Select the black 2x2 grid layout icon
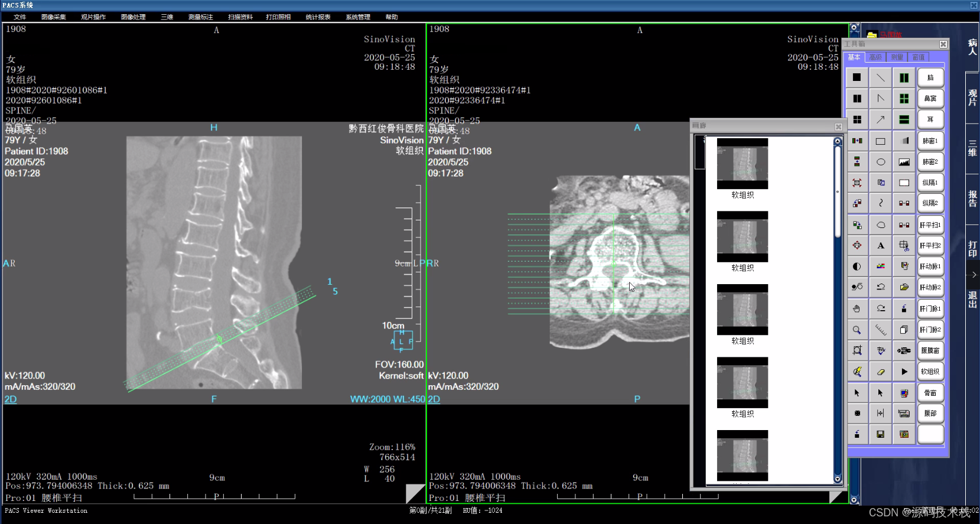Image resolution: width=980 pixels, height=524 pixels. [857, 119]
